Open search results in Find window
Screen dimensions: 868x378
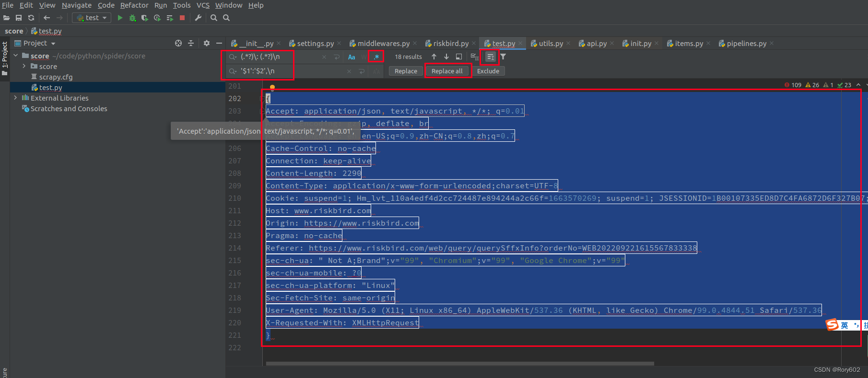[459, 57]
